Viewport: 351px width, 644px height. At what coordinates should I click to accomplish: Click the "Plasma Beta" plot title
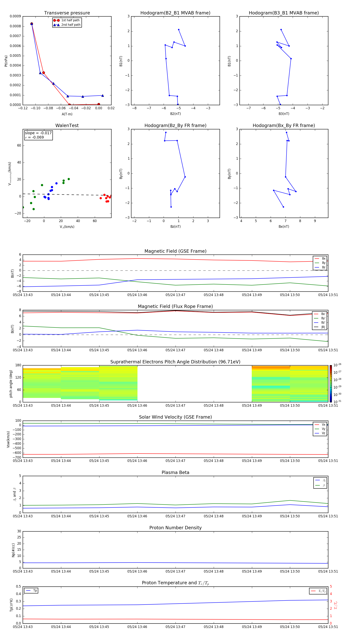click(175, 472)
